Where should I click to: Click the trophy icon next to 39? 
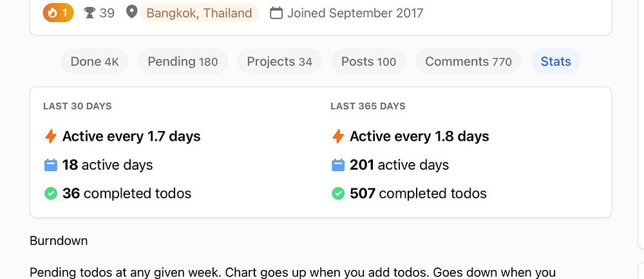90,12
